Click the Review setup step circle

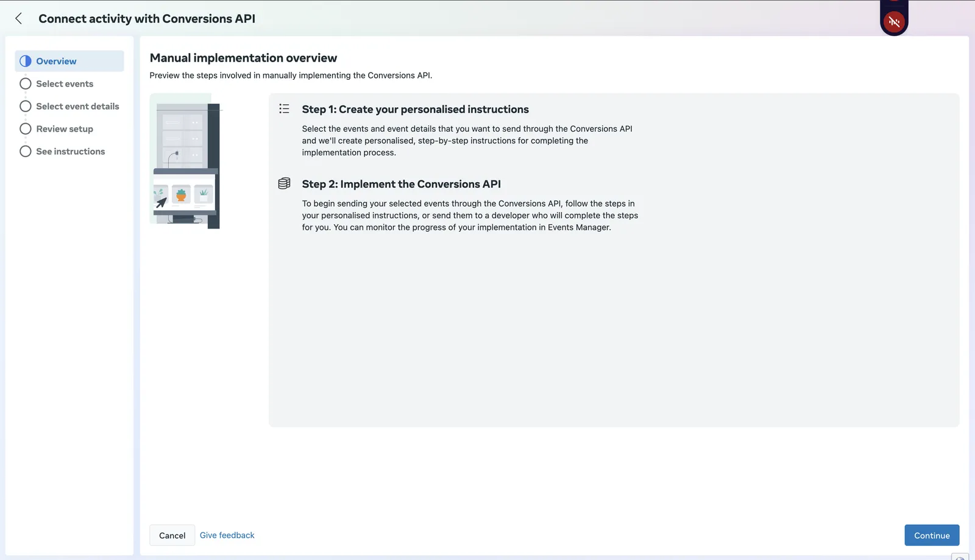click(x=26, y=129)
